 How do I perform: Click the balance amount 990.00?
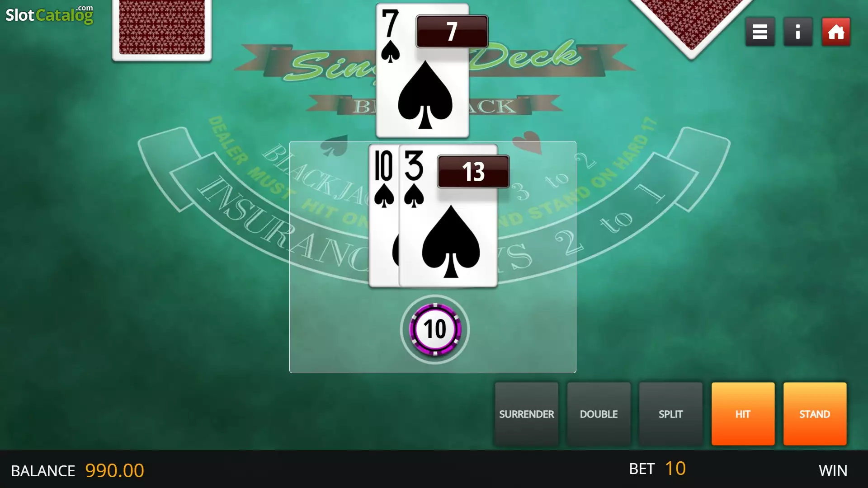click(x=114, y=470)
